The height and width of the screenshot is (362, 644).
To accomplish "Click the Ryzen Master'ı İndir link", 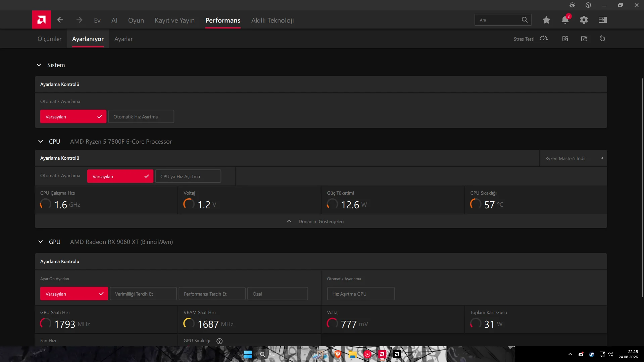I will coord(565,158).
